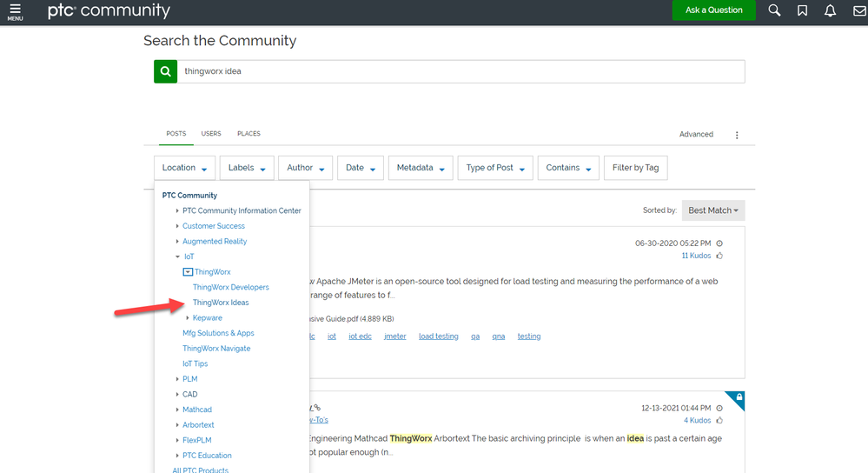Open the Contains filter dropdown
This screenshot has height=473, width=868.
568,168
